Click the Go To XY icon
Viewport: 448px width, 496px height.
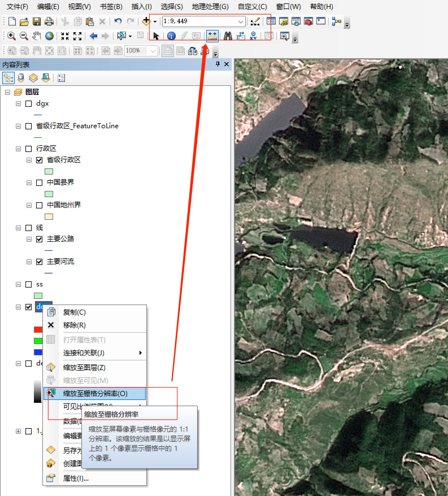(253, 36)
